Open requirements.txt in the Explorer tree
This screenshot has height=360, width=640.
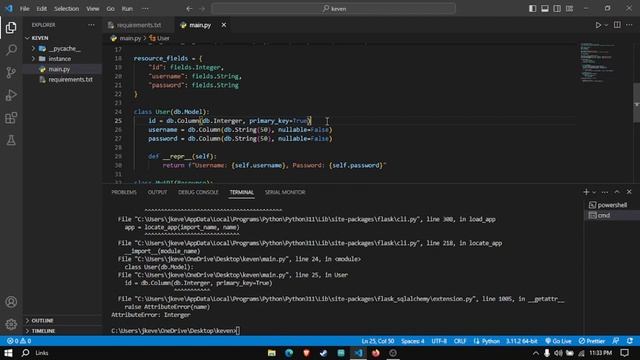pos(62,80)
